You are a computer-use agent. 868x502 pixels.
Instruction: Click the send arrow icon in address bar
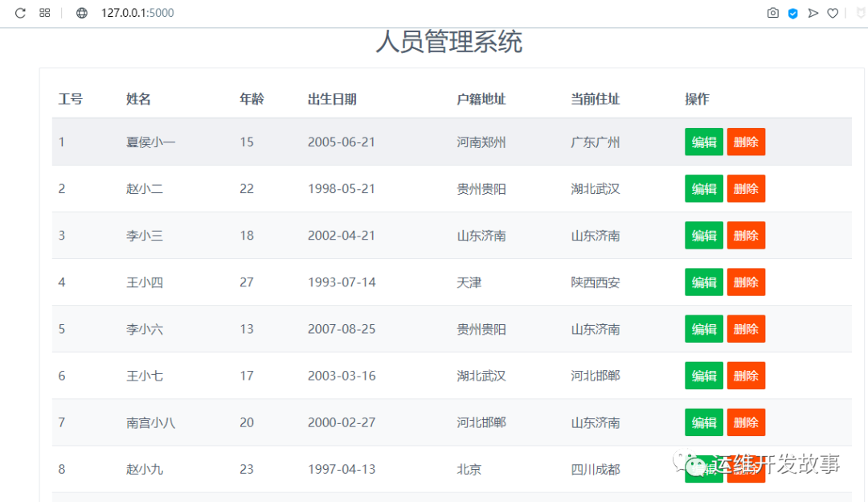click(x=813, y=13)
